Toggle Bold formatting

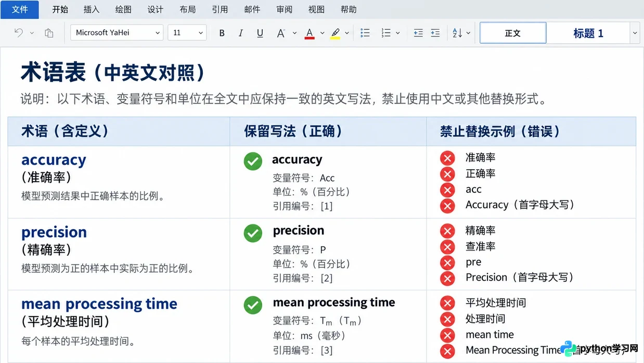click(222, 33)
